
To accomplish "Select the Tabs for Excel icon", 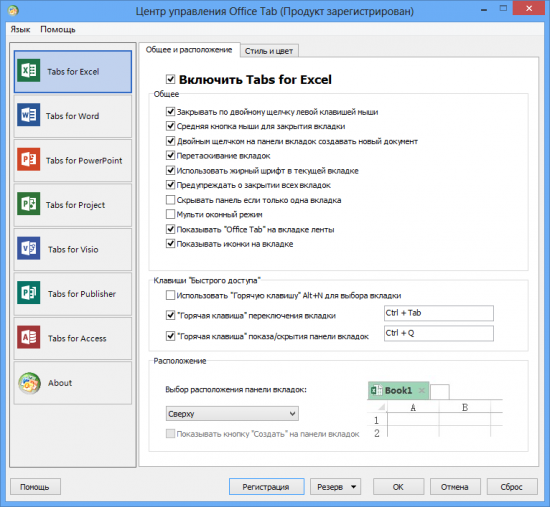I will pos(29,71).
